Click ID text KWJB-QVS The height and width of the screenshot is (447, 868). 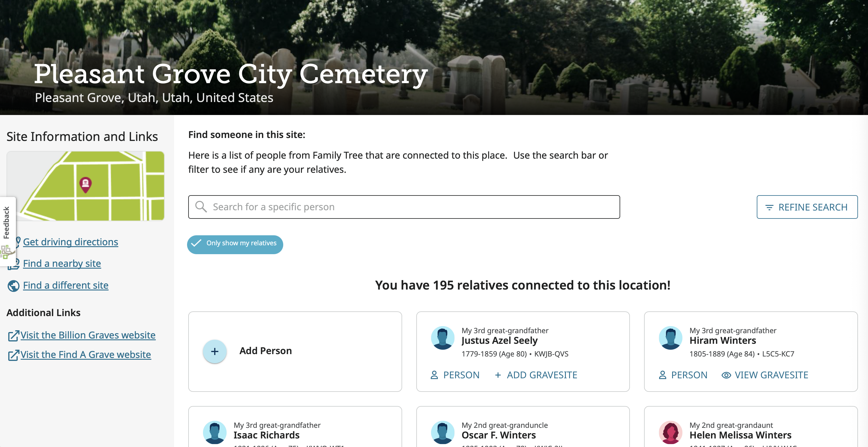551,354
